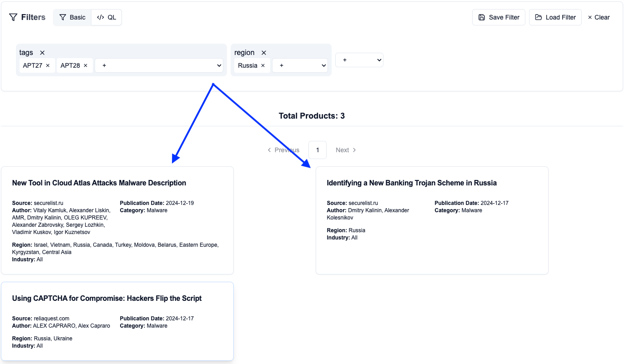
Task: Remove the APT27 tag filter
Action: point(49,65)
